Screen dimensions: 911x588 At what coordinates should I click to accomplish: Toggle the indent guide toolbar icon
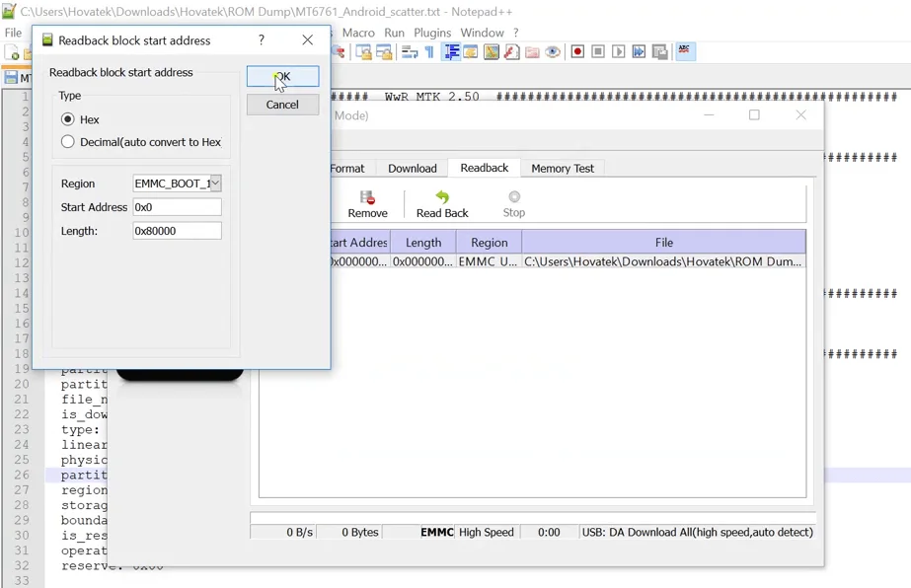[x=451, y=52]
